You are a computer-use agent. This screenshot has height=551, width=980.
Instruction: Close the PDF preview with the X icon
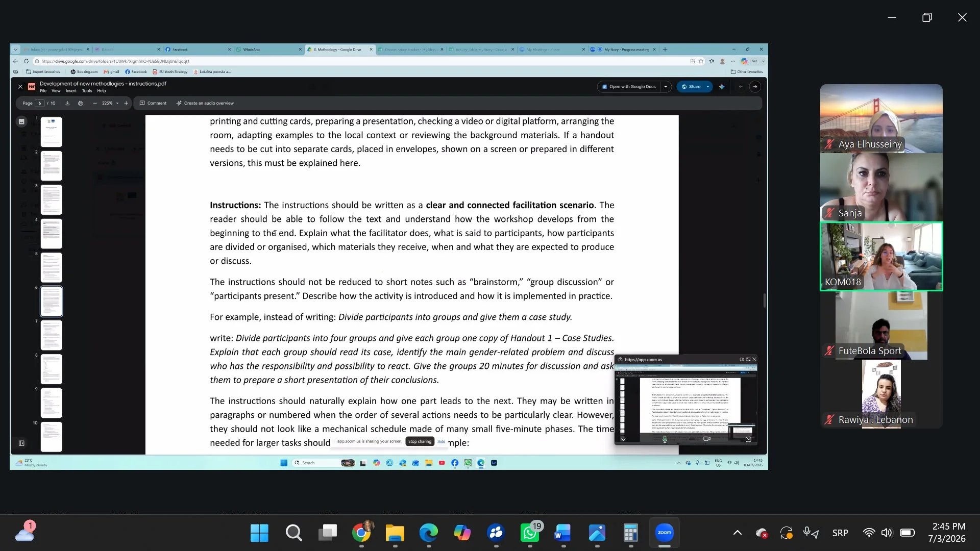click(20, 87)
